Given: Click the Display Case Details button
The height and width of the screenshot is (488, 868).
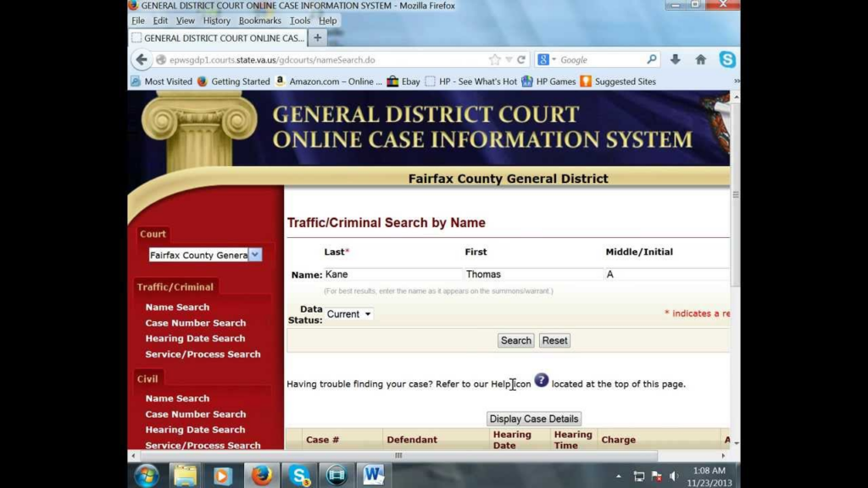Looking at the screenshot, I should 534,419.
